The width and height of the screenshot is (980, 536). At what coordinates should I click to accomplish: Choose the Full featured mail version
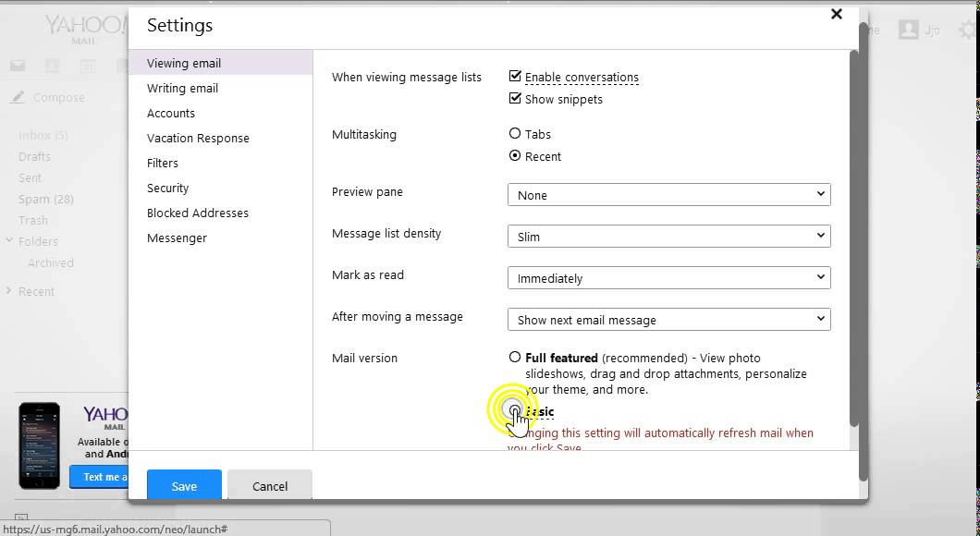514,358
